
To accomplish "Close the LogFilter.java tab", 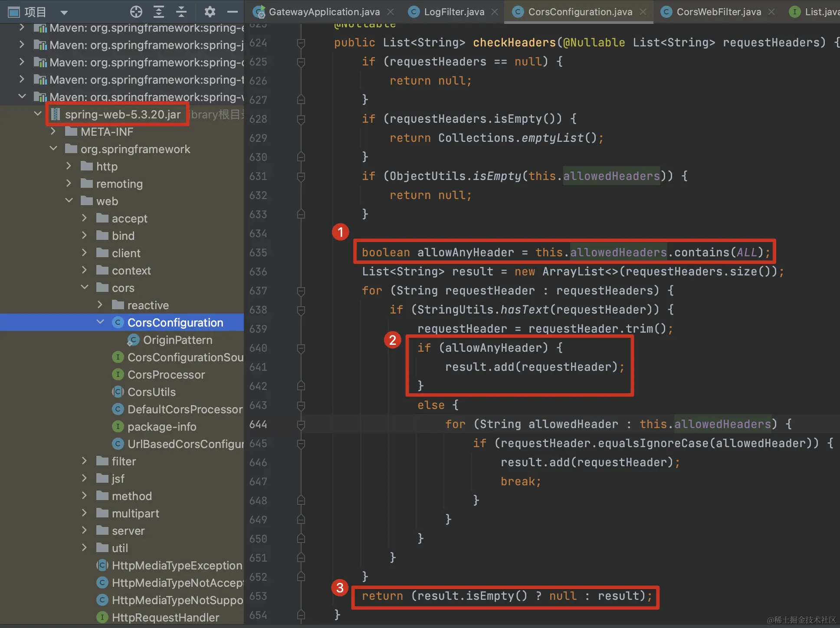I will [x=495, y=12].
